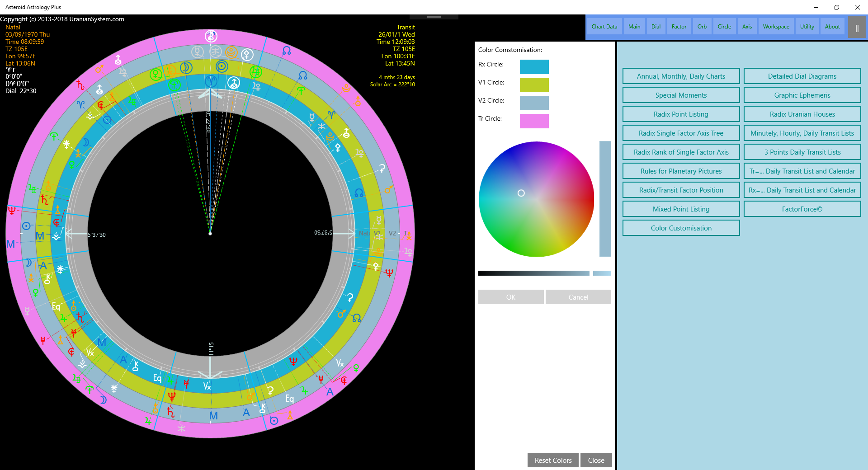Click the blue M symbol at dial bottom
868x470 pixels.
[x=213, y=416]
